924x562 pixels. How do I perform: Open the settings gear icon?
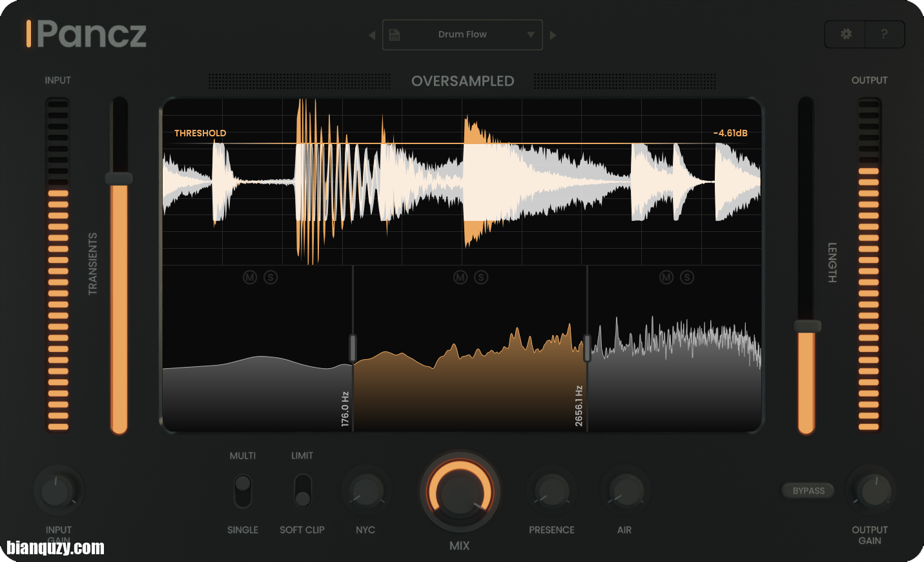point(846,34)
